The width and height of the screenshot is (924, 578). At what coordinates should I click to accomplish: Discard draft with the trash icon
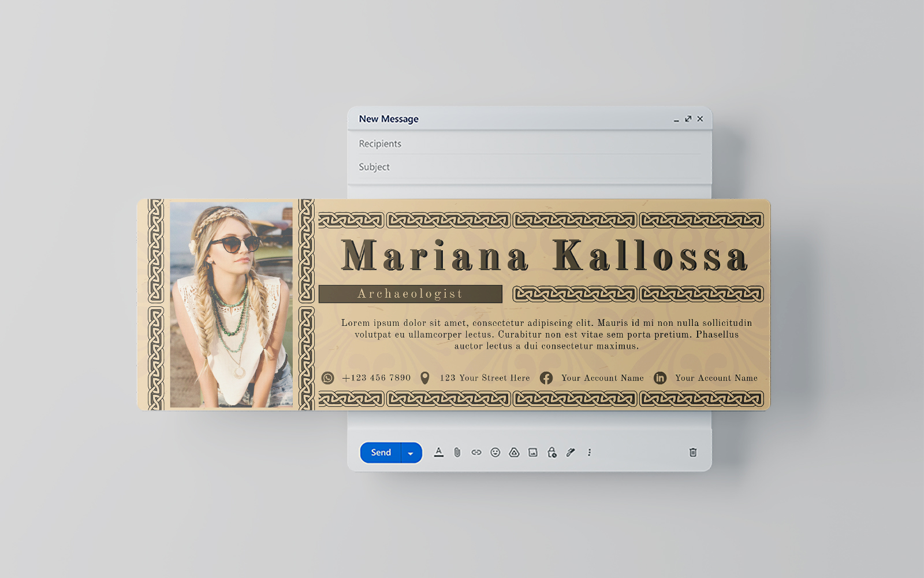(693, 453)
